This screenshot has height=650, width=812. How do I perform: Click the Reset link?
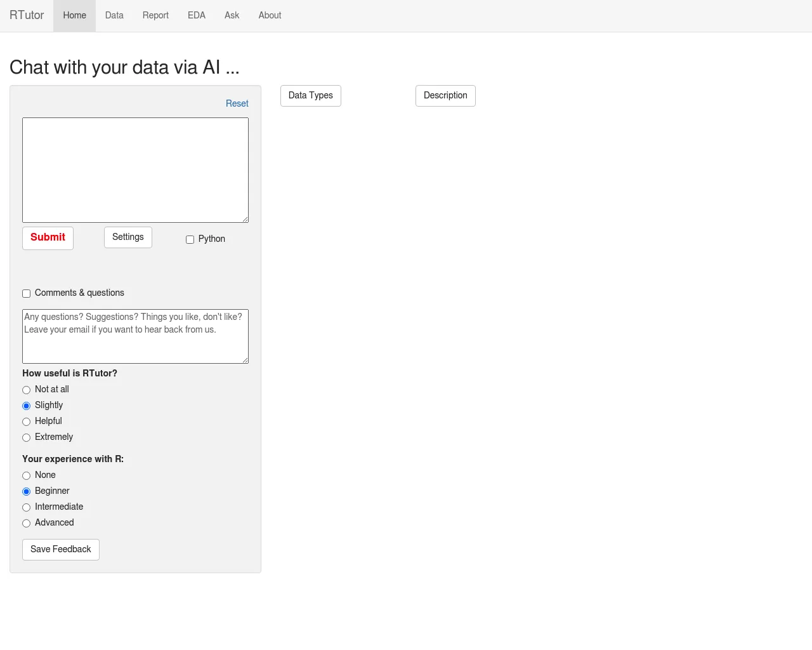(x=237, y=103)
